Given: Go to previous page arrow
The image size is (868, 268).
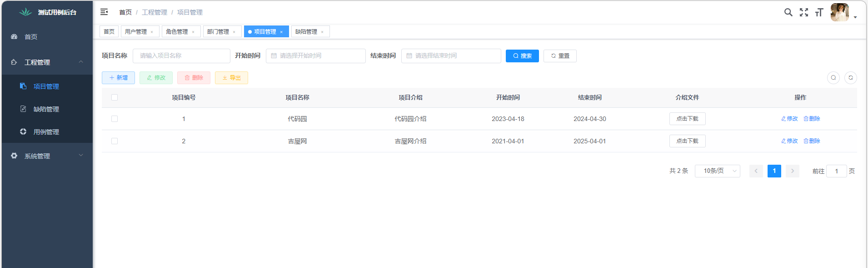Looking at the screenshot, I should [x=756, y=171].
